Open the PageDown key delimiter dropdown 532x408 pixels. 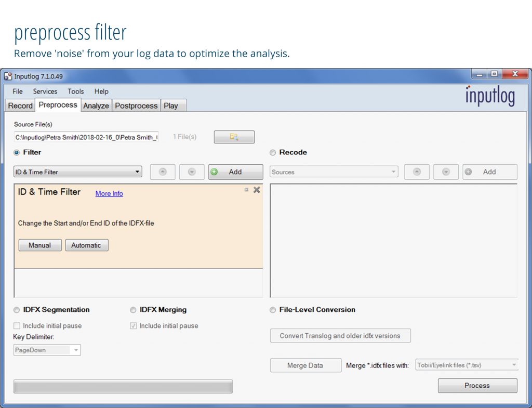[76, 350]
